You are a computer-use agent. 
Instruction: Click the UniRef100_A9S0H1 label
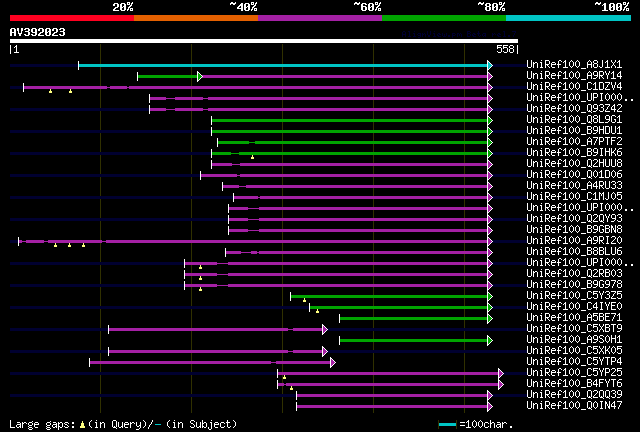coord(574,340)
